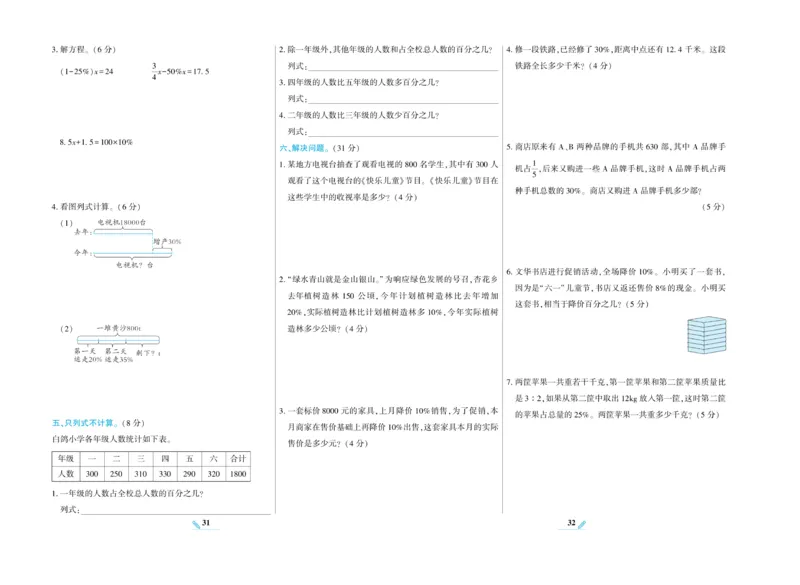Click the cell showing 300 for grade one
Image resolution: width=800 pixels, height=585 pixels.
click(x=92, y=473)
